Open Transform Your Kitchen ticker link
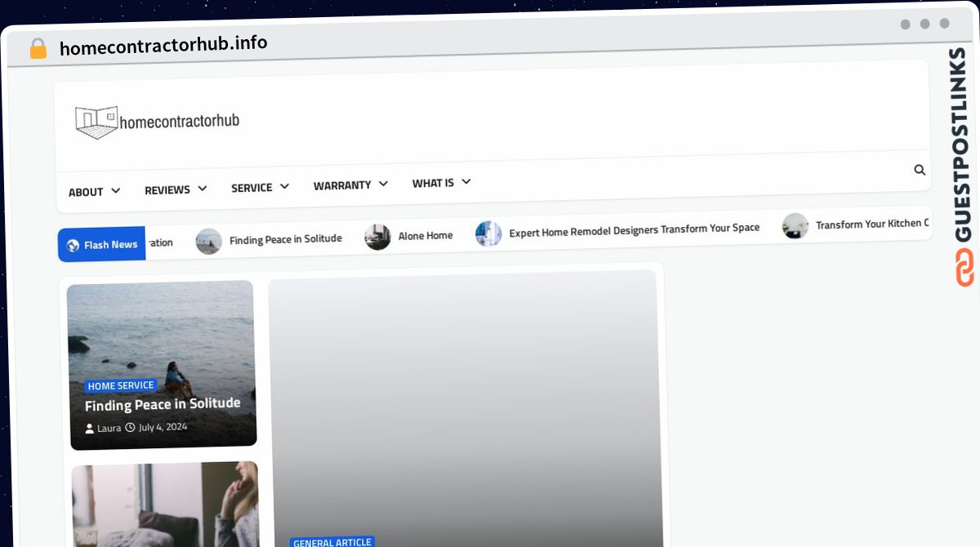This screenshot has height=547, width=980. tap(872, 225)
